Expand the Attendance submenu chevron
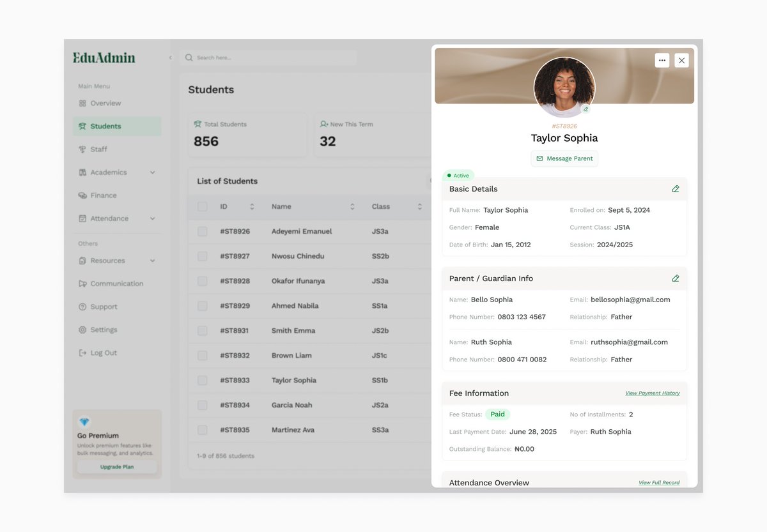This screenshot has width=767, height=532. click(x=153, y=218)
